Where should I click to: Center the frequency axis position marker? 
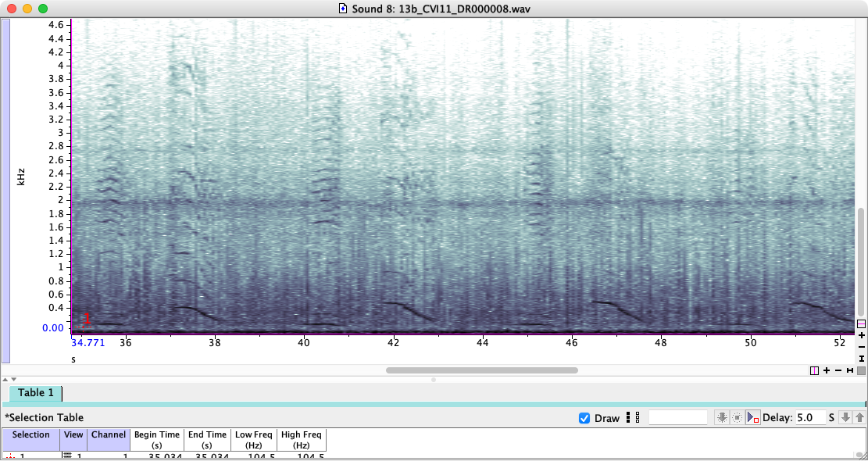click(x=861, y=323)
